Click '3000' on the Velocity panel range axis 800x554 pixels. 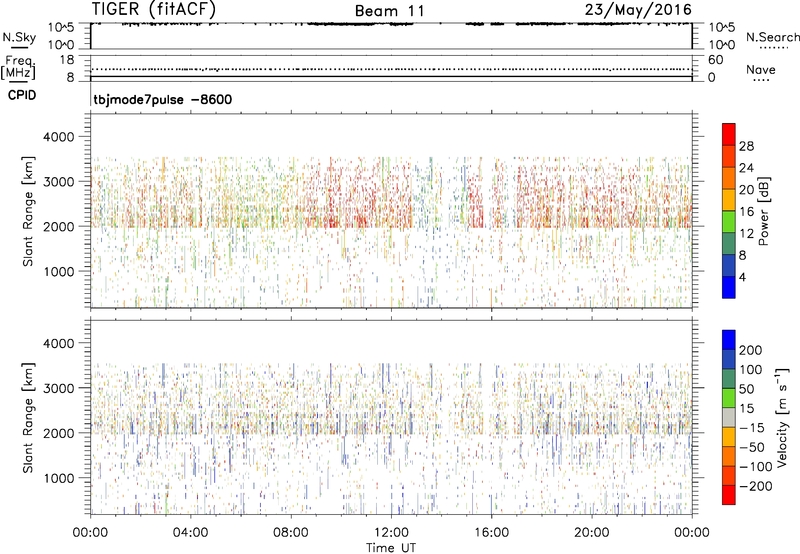[59, 388]
